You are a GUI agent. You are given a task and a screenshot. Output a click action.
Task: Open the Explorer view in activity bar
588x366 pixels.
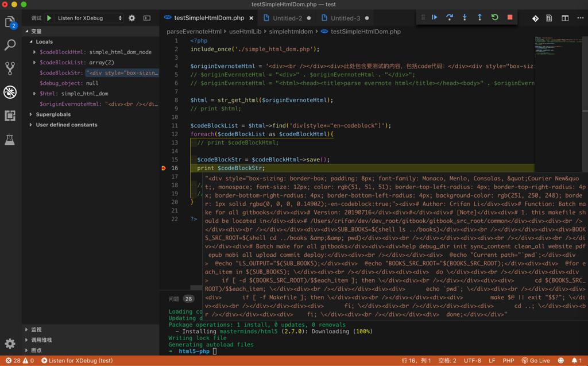pos(10,22)
